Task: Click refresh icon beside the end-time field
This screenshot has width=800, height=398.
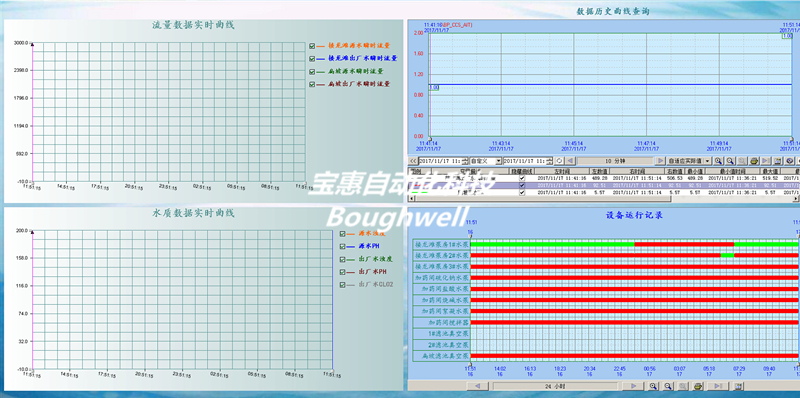Action: [559, 161]
